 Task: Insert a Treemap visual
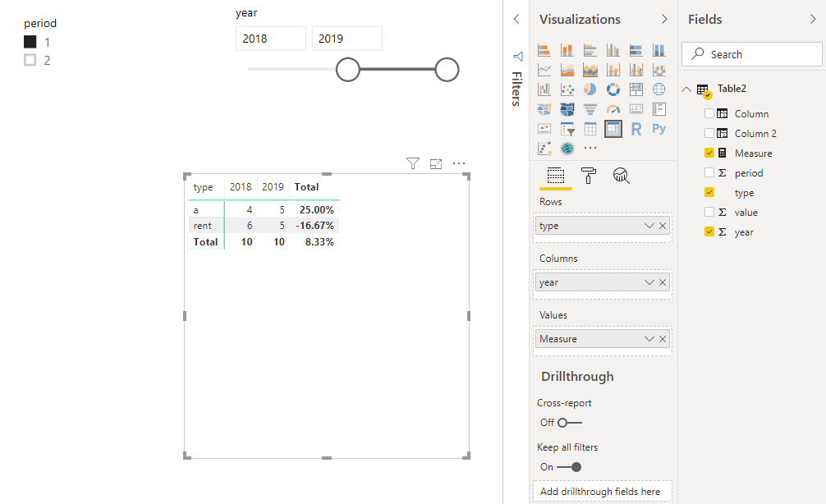[x=636, y=89]
